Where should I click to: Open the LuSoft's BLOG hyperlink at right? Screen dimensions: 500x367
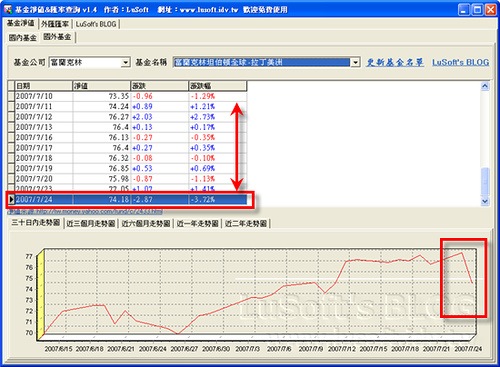coord(461,62)
